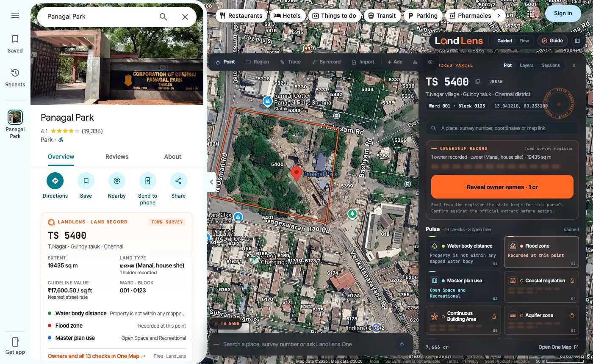The image size is (593, 364).
Task: Copy the TS 5400 parcel number
Action: coord(477,82)
